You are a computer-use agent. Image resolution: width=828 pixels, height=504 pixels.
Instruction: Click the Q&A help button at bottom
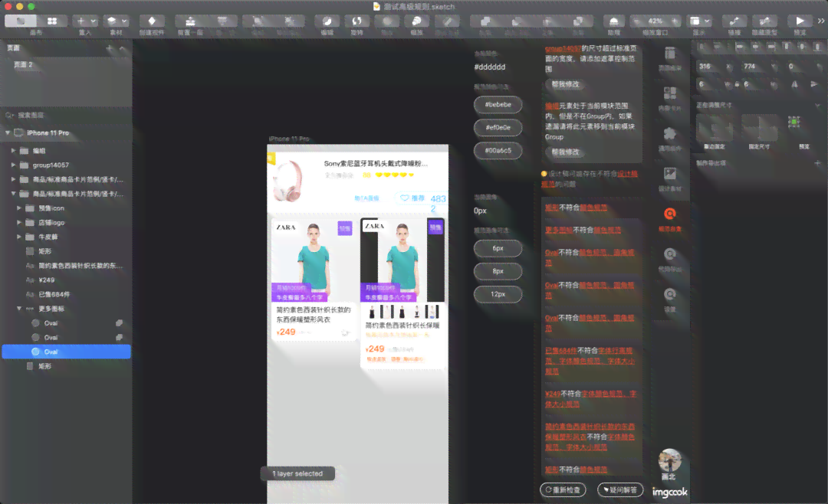tap(620, 489)
